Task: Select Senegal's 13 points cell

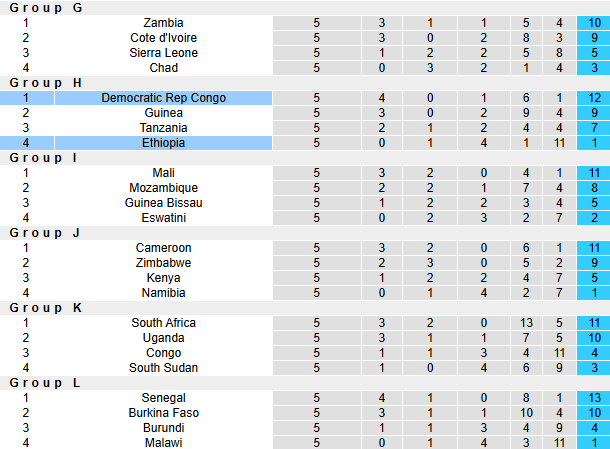Action: pyautogui.click(x=594, y=398)
